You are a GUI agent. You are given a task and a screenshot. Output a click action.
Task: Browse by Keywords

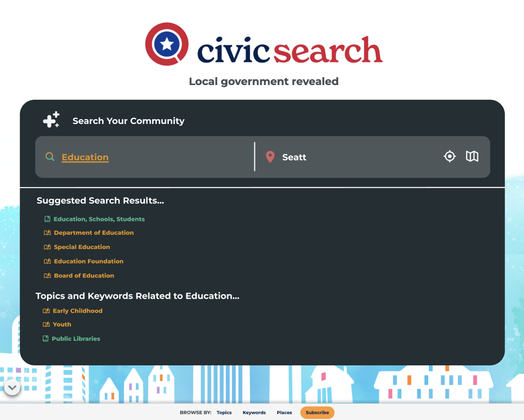point(254,412)
